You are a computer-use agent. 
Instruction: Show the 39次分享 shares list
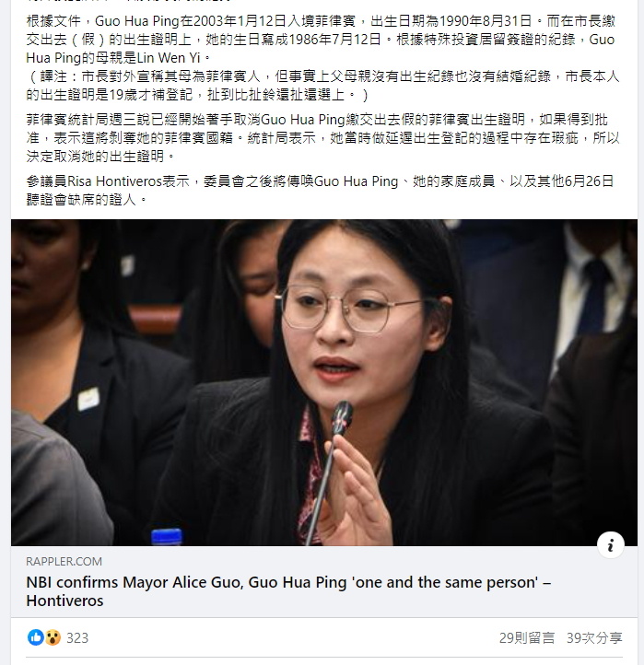pyautogui.click(x=594, y=638)
